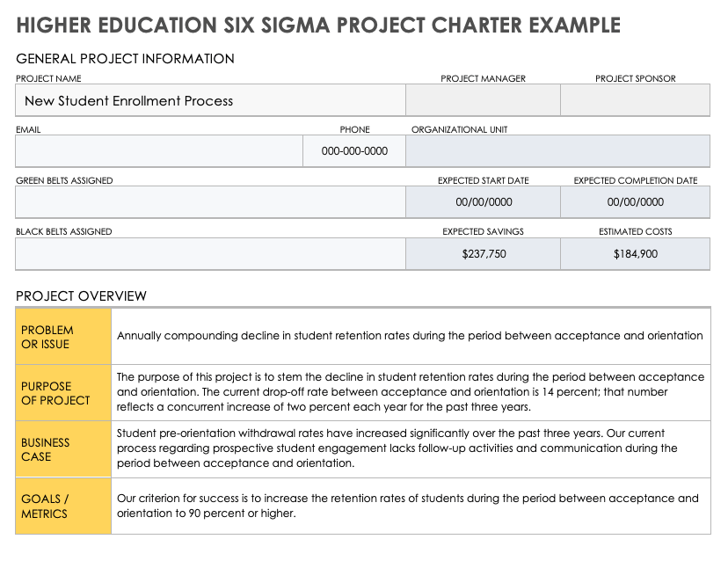Select the Goals / Metrics label cell

63,506
